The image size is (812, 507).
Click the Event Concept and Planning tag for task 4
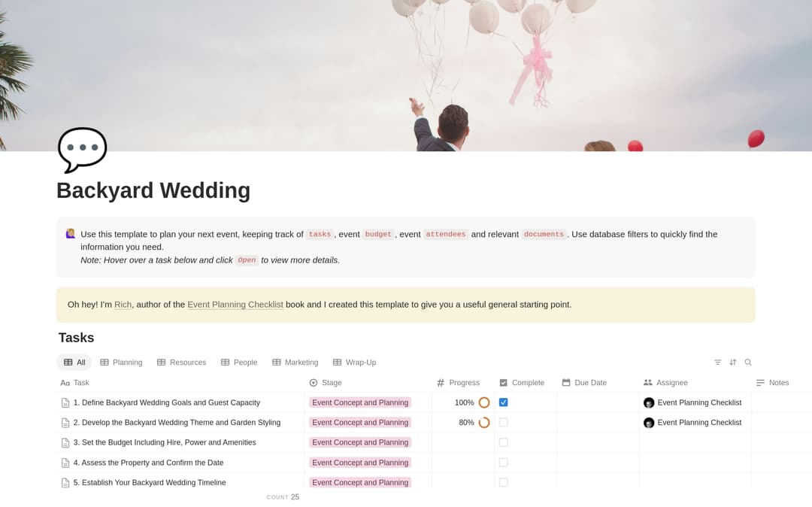tap(360, 463)
